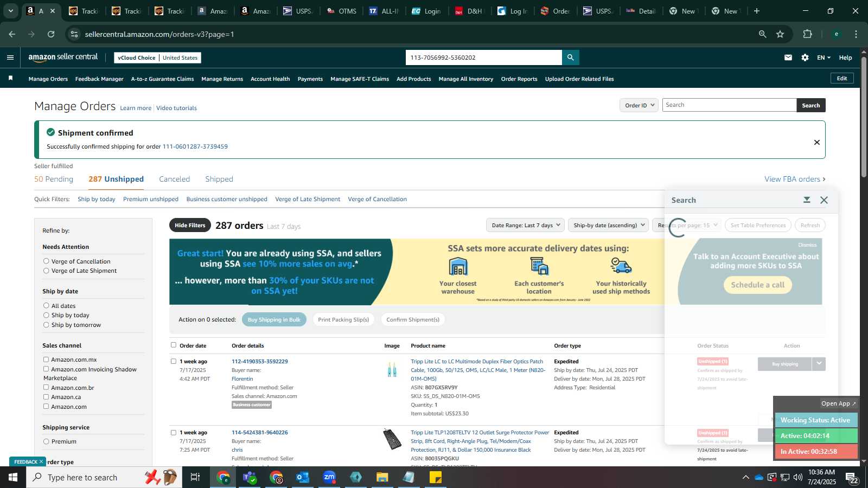Switch to the Shipped orders tab

(x=219, y=179)
